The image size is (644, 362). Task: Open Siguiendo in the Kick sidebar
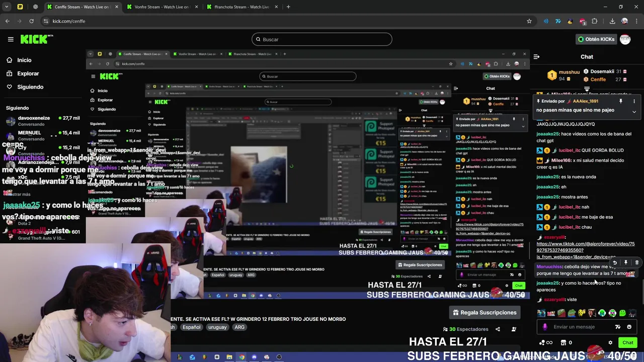(30, 87)
